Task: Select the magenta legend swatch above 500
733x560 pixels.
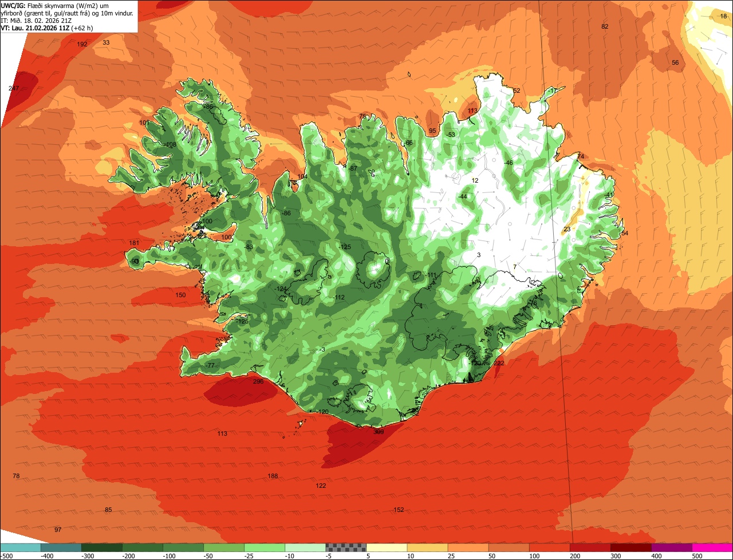Action: pyautogui.click(x=713, y=547)
